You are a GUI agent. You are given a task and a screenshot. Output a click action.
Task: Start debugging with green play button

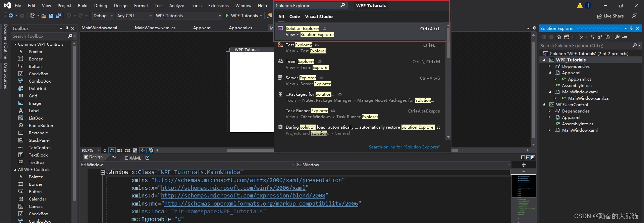(227, 16)
